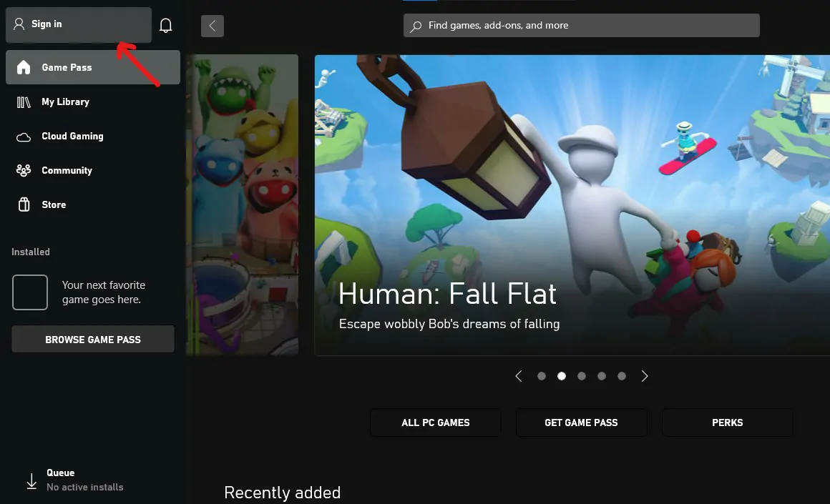
Task: Click the Queue download arrow icon
Action: [31, 480]
